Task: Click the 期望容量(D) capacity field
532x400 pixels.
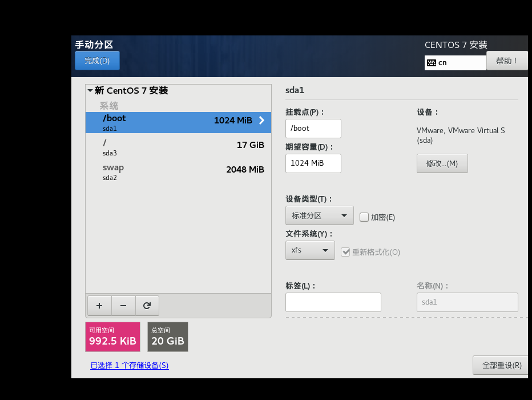Action: pos(313,163)
